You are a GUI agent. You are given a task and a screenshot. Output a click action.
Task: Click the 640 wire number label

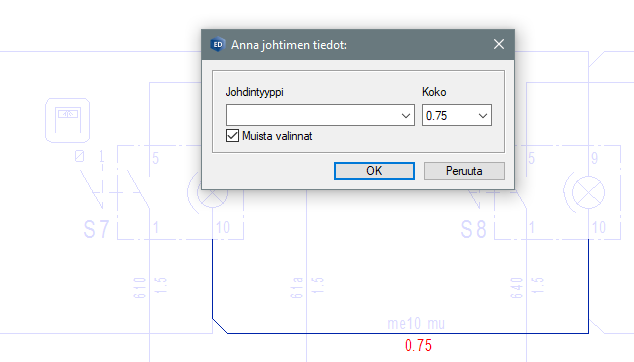(516, 288)
